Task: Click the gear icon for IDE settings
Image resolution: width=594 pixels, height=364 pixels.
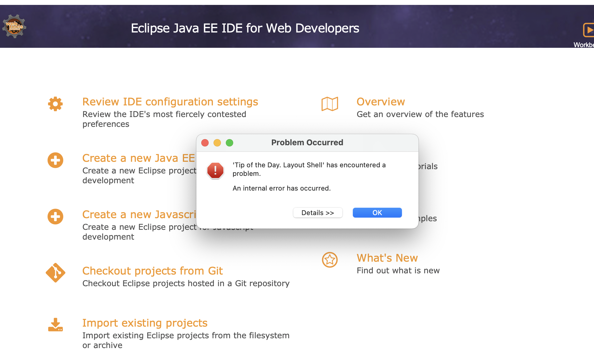Action: click(x=55, y=104)
